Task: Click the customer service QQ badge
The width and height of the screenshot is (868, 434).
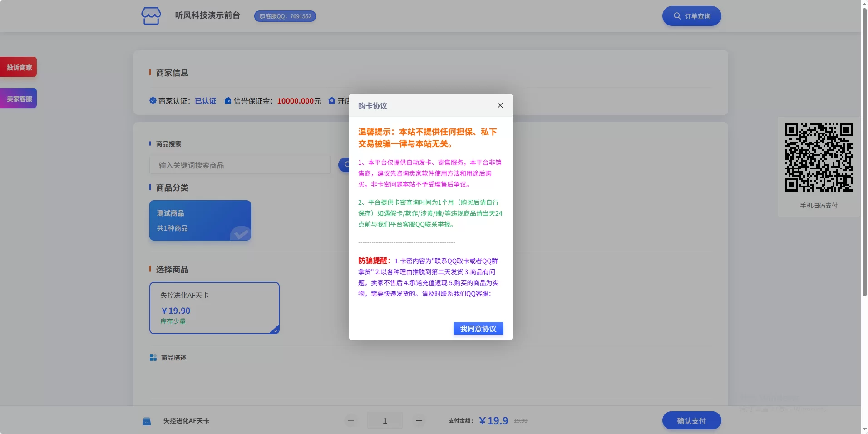Action: [285, 16]
